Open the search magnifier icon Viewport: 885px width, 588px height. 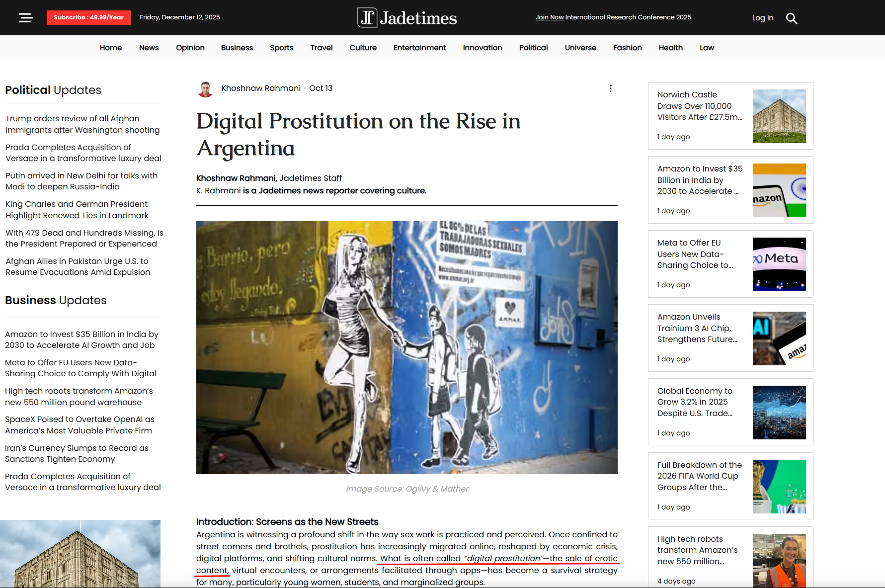(x=792, y=18)
